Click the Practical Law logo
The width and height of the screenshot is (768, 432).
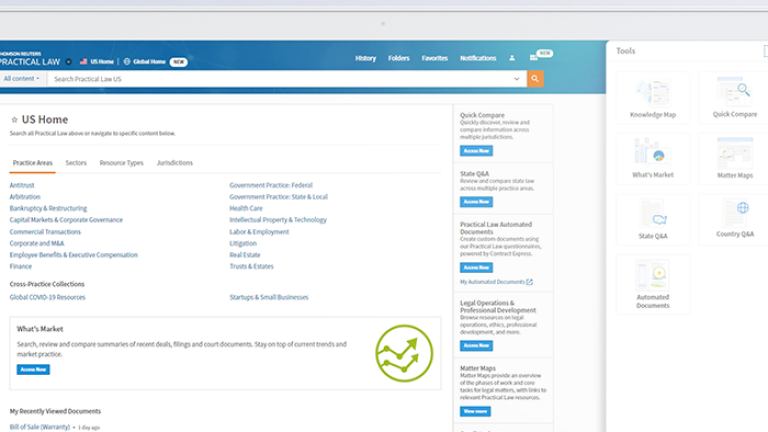point(30,59)
